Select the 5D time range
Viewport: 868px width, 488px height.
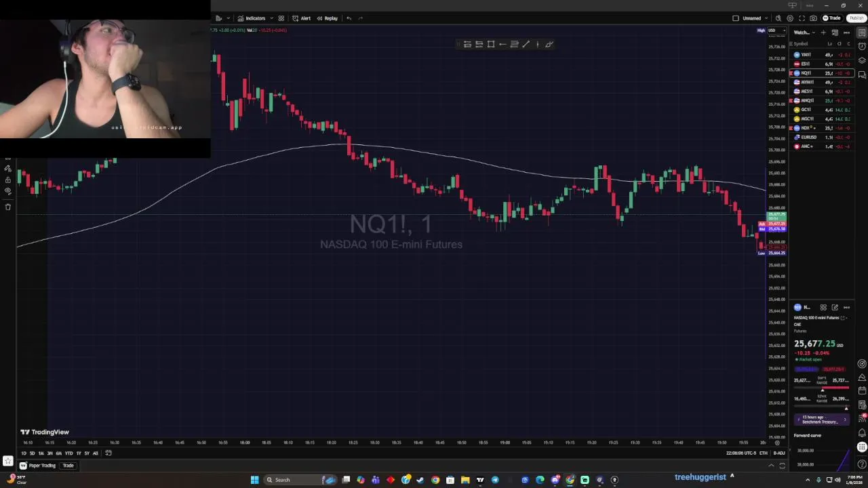coord(33,453)
